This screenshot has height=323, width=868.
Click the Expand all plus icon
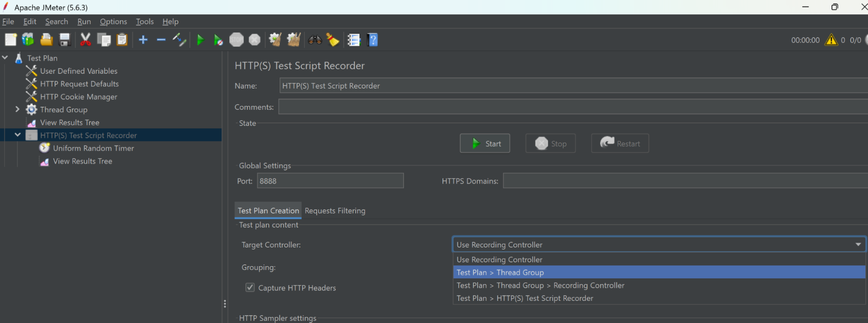[x=143, y=40]
